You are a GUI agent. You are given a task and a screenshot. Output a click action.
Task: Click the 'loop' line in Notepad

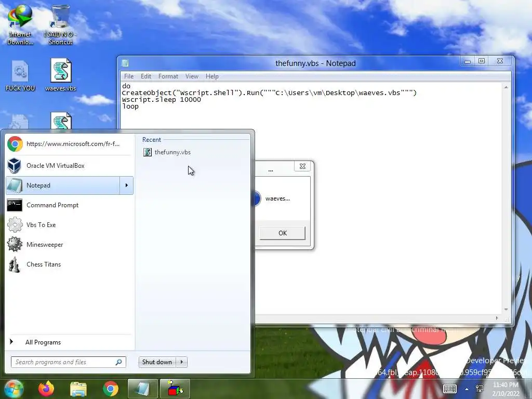[x=130, y=107]
